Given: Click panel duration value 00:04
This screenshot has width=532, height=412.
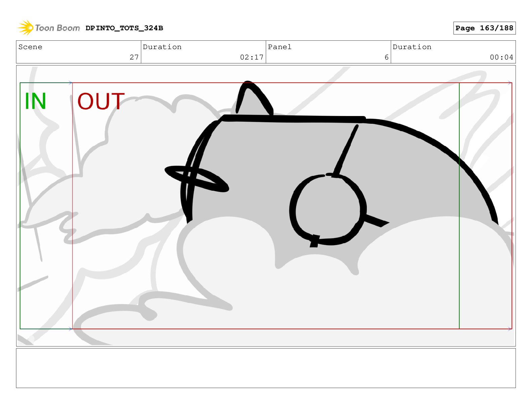Looking at the screenshot, I should pyautogui.click(x=501, y=57).
